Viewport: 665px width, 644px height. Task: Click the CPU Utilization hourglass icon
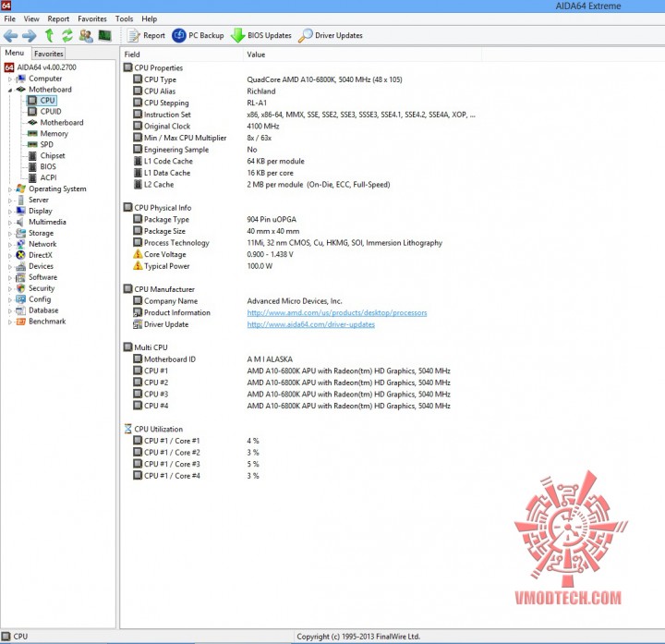tap(127, 429)
